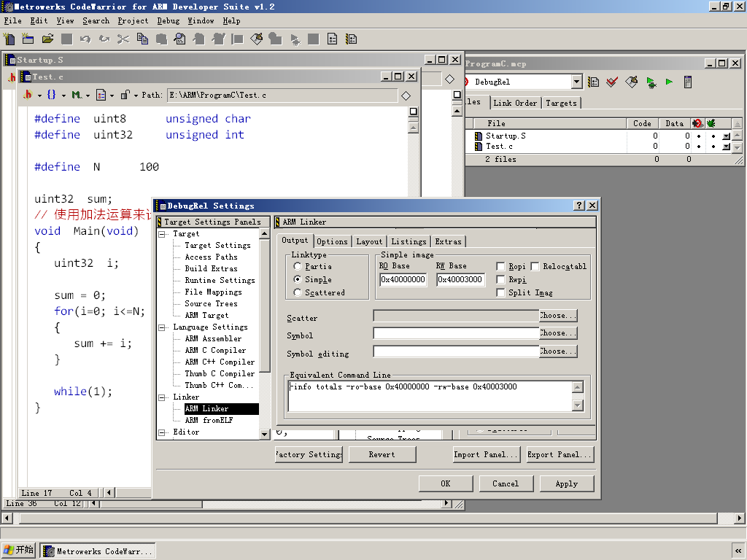Image resolution: width=747 pixels, height=560 pixels.
Task: Click the Project Inspector icon in ProgramC.mcp
Action: click(688, 82)
